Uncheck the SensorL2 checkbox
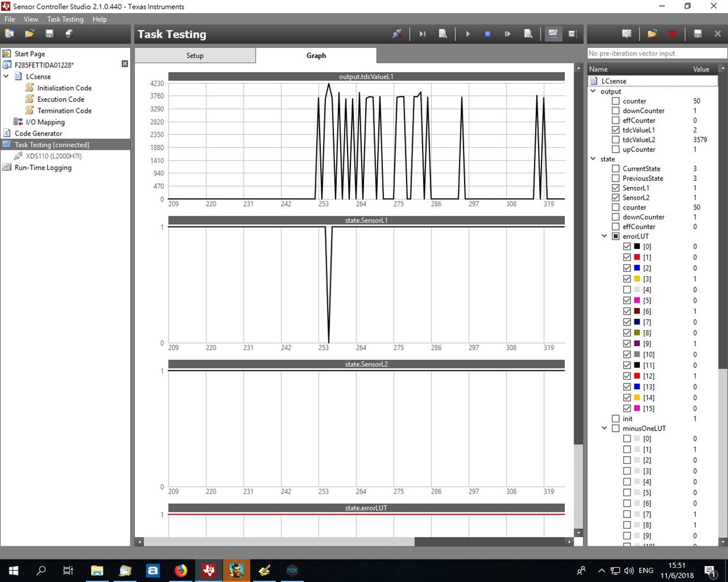 click(x=616, y=198)
